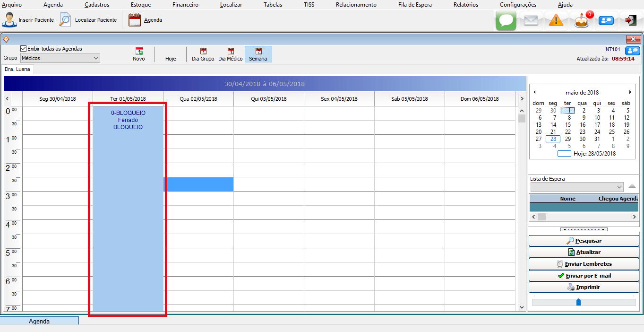Open the yellow warning alerts icon

[x=556, y=21]
